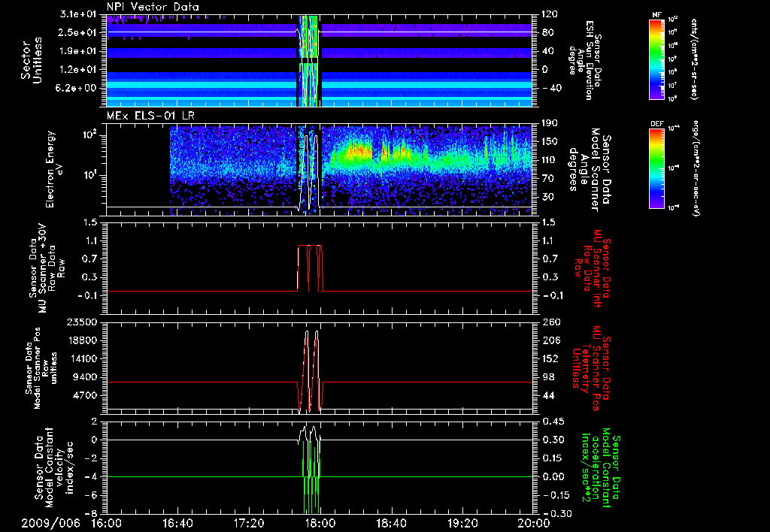Click the 2009/006 date label
Image resolution: width=770 pixels, height=532 pixels.
[50, 523]
